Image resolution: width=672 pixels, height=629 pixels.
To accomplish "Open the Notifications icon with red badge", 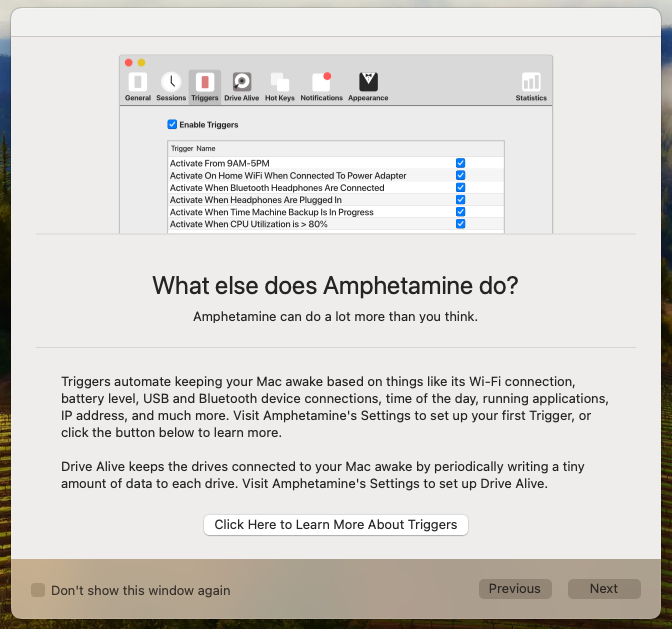I will click(321, 82).
